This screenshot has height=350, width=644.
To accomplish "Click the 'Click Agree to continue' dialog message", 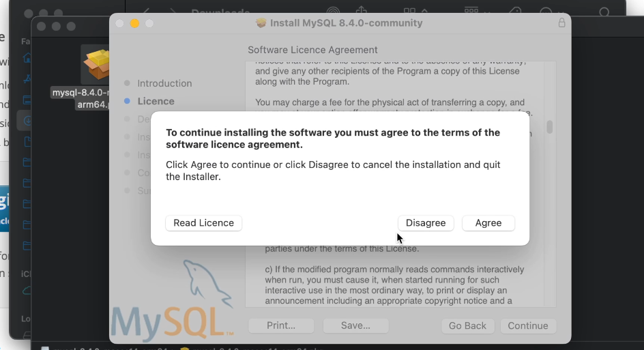I will pos(333,171).
